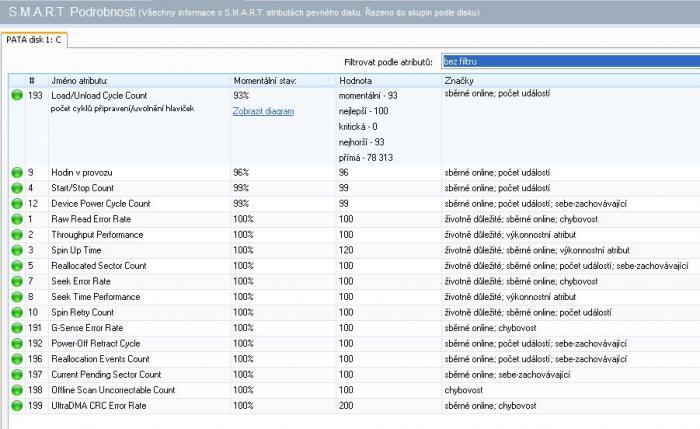Click the green status icon beside Start/Stop Count
Screen dimensions: 700x429
coord(16,188)
